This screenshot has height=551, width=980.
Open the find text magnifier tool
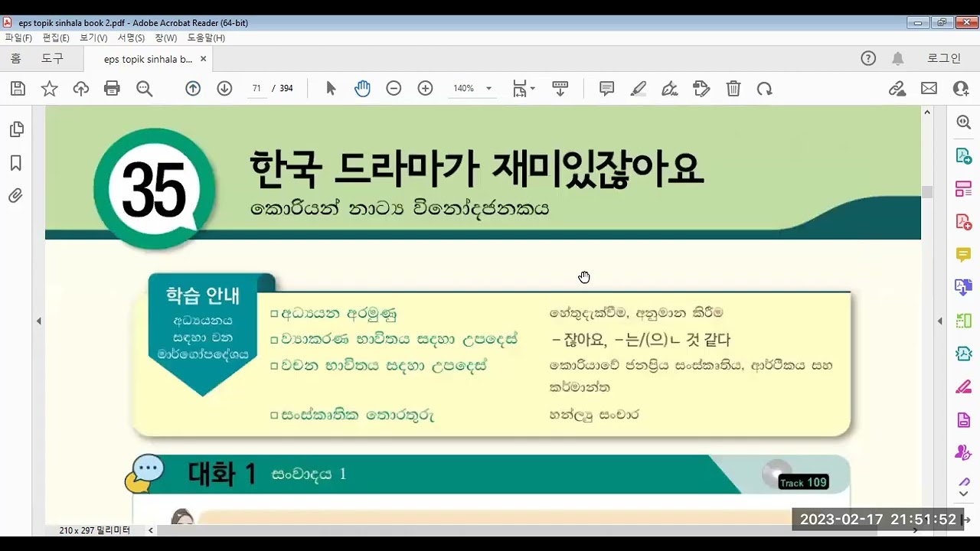tap(144, 89)
